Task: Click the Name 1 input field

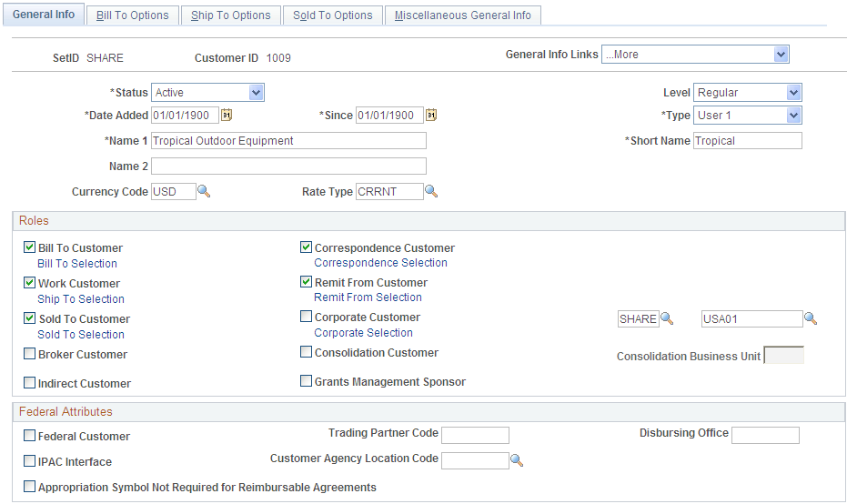Action: click(288, 140)
